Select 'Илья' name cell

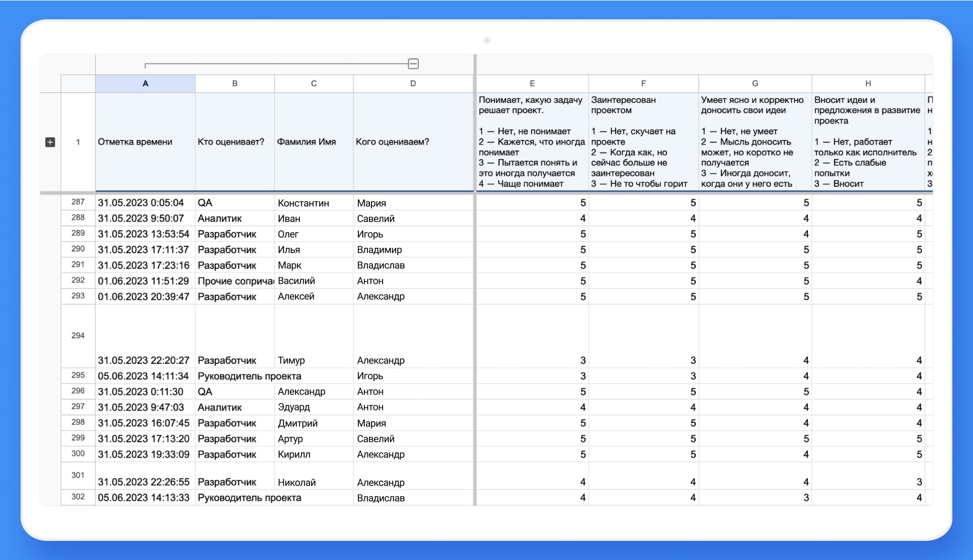(x=314, y=250)
